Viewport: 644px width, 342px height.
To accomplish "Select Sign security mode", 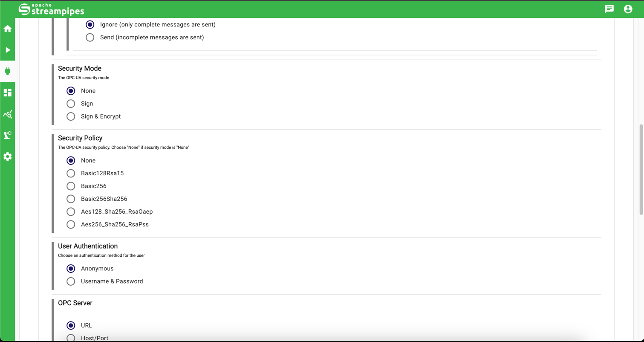I will point(71,104).
